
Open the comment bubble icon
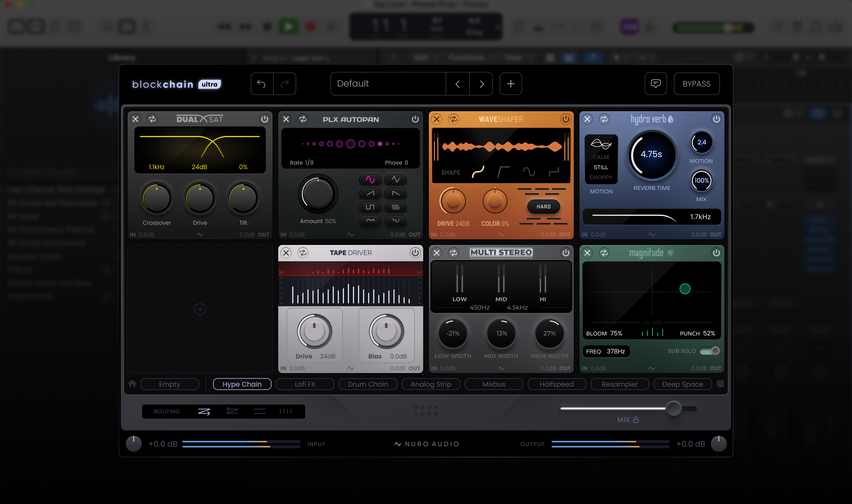click(655, 83)
